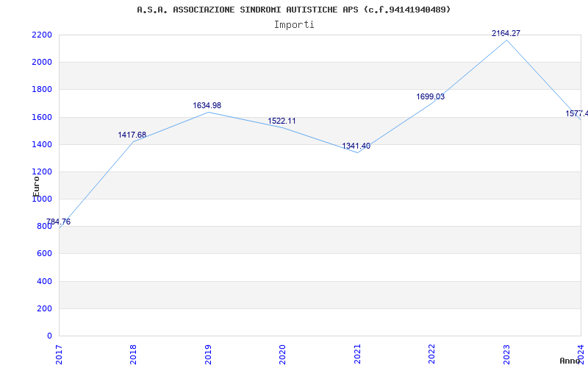This screenshot has width=588, height=368.
Task: Click the 1200 y-axis tick label
Action: 42,172
